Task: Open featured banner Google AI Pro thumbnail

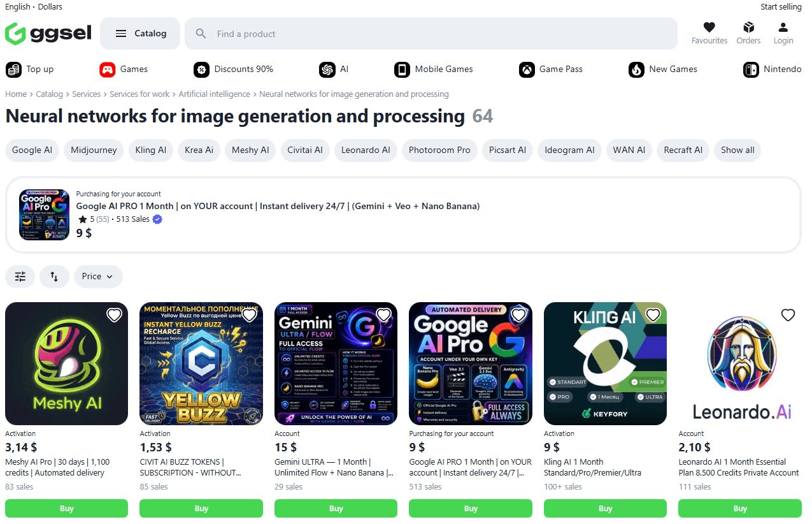Action: [44, 214]
